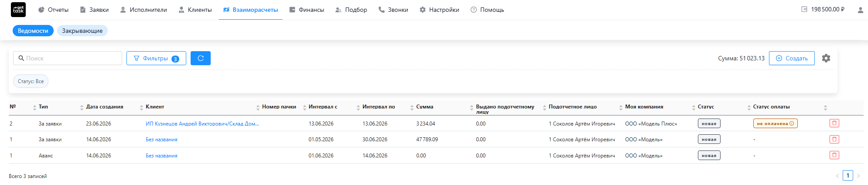Open Фильтры panel
868x185 pixels.
point(156,58)
